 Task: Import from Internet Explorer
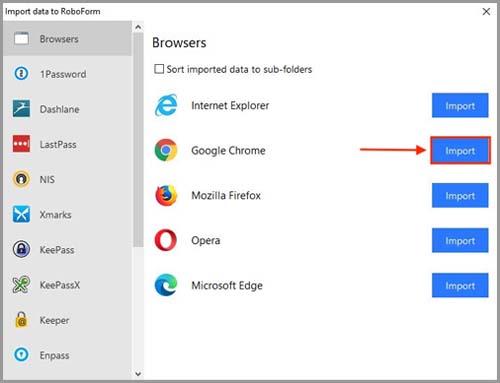[460, 106]
